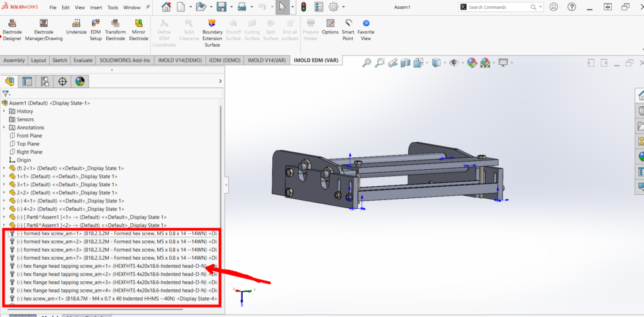The height and width of the screenshot is (317, 644).
Task: Open the Insert menu
Action: pyautogui.click(x=96, y=8)
